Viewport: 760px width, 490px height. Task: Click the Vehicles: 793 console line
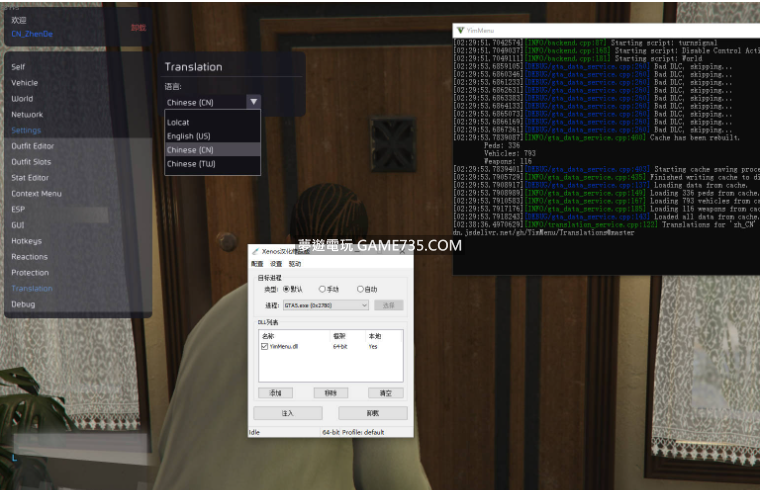pos(509,153)
